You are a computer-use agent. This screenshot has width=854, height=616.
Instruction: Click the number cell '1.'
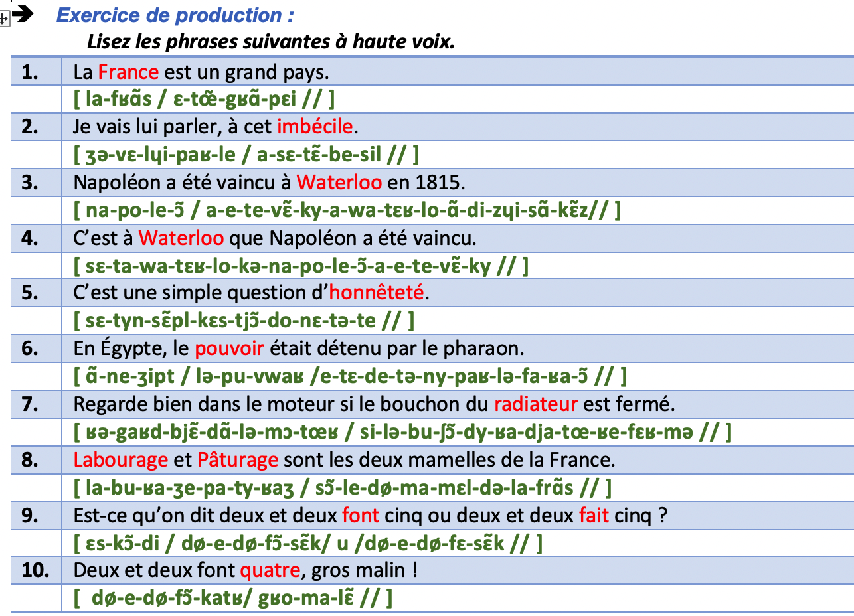30,72
